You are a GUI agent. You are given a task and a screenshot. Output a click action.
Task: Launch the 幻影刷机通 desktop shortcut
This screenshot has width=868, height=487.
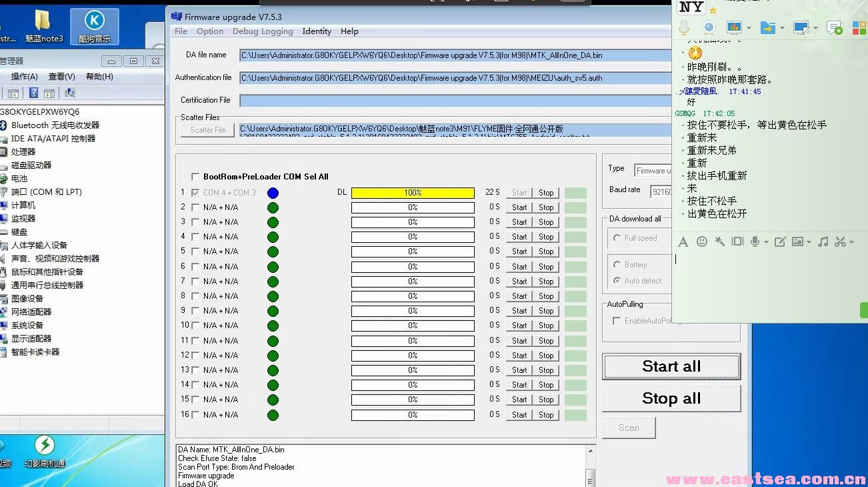tap(45, 450)
